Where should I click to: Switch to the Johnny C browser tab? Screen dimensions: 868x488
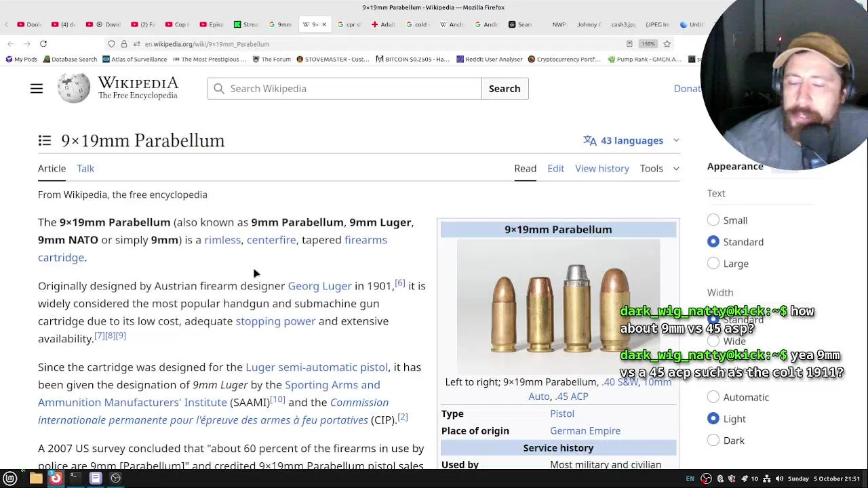(x=588, y=24)
